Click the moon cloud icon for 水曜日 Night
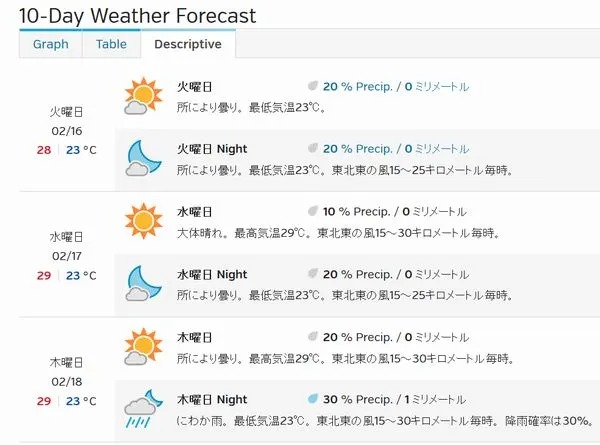This screenshot has height=445, width=600. tap(143, 284)
